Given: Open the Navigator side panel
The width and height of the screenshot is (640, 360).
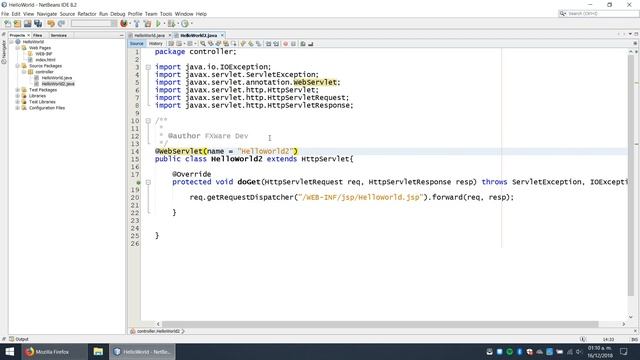Looking at the screenshot, I should (4, 52).
